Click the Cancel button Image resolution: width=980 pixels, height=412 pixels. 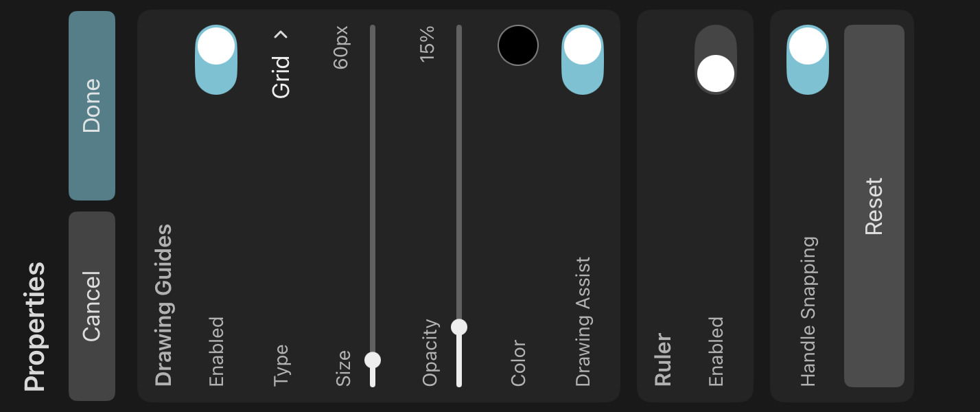(92, 306)
